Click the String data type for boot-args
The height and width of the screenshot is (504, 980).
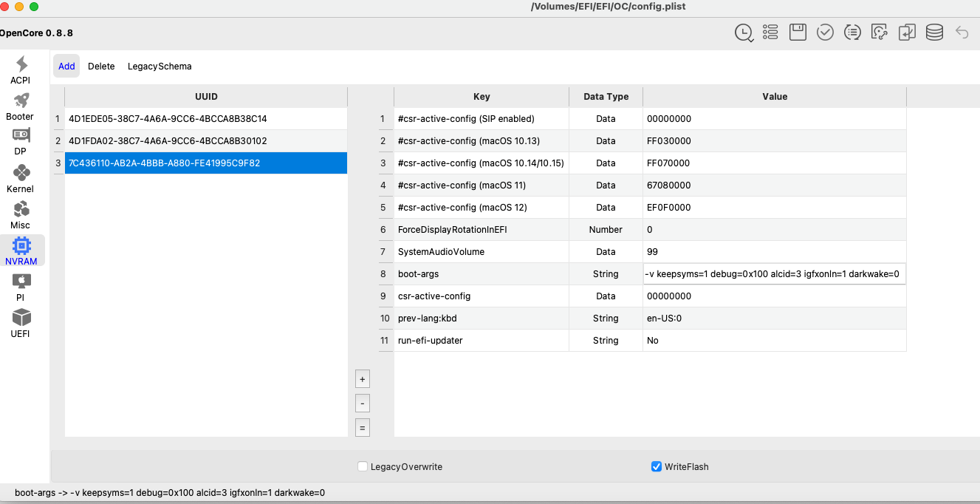tap(606, 273)
